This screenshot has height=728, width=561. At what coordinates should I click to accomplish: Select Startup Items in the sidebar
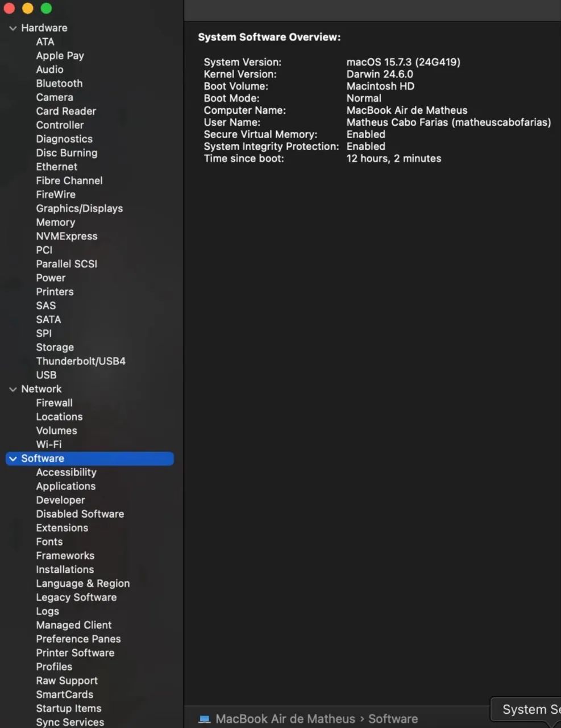pos(68,709)
